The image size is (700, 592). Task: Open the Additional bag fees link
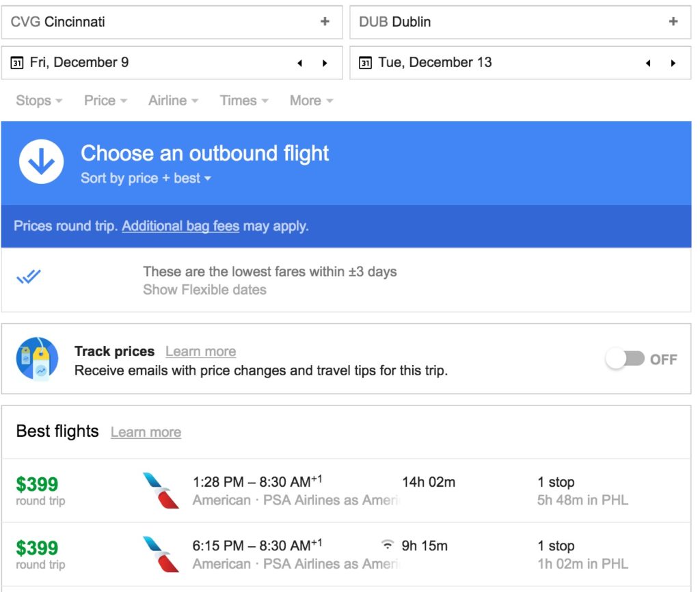180,226
